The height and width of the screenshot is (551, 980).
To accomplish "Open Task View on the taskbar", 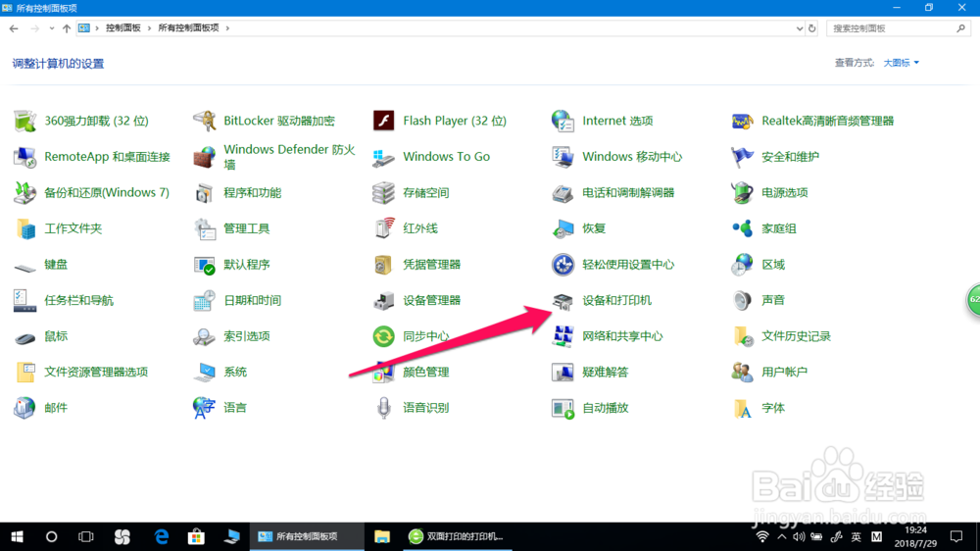I will [85, 536].
